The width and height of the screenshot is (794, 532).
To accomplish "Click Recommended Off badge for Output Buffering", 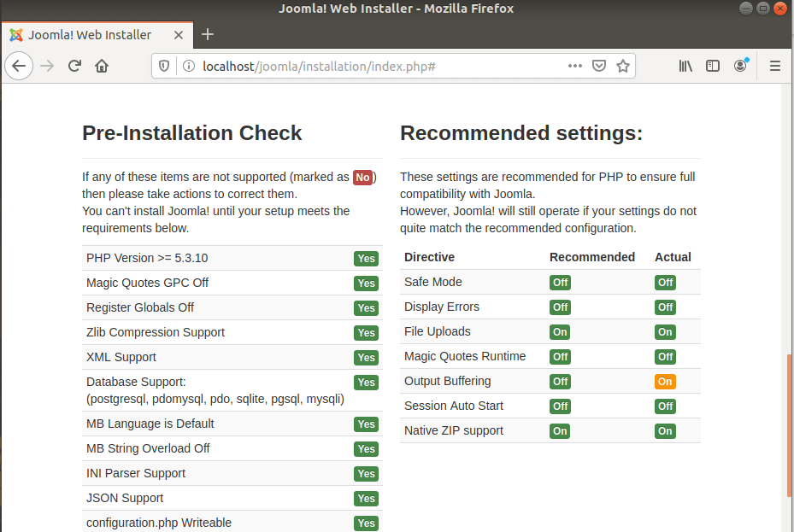I will tap(560, 382).
